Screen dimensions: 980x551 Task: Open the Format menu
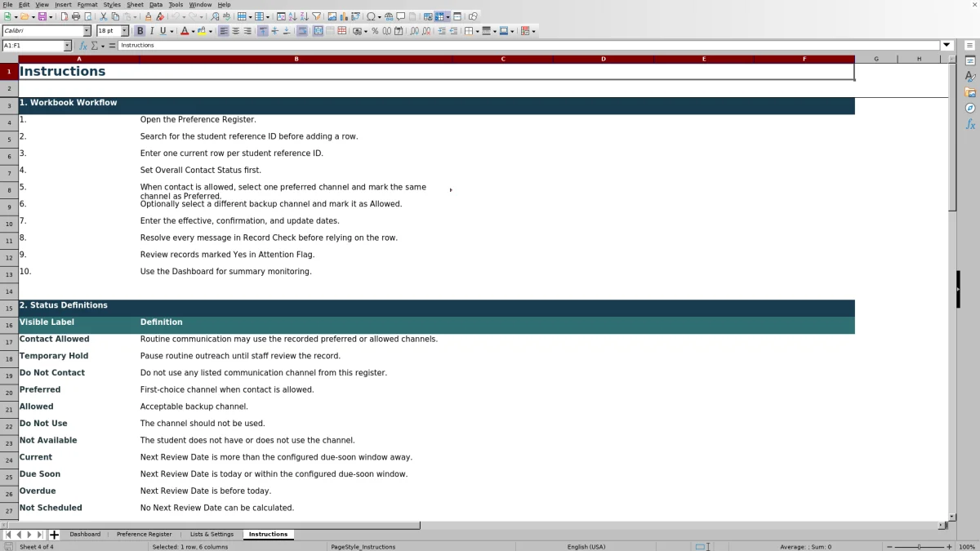pos(87,5)
